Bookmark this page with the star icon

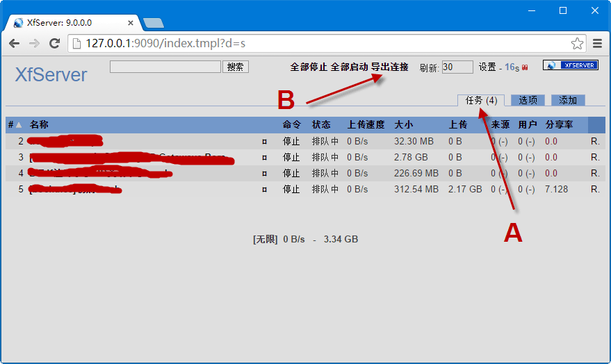[x=577, y=43]
